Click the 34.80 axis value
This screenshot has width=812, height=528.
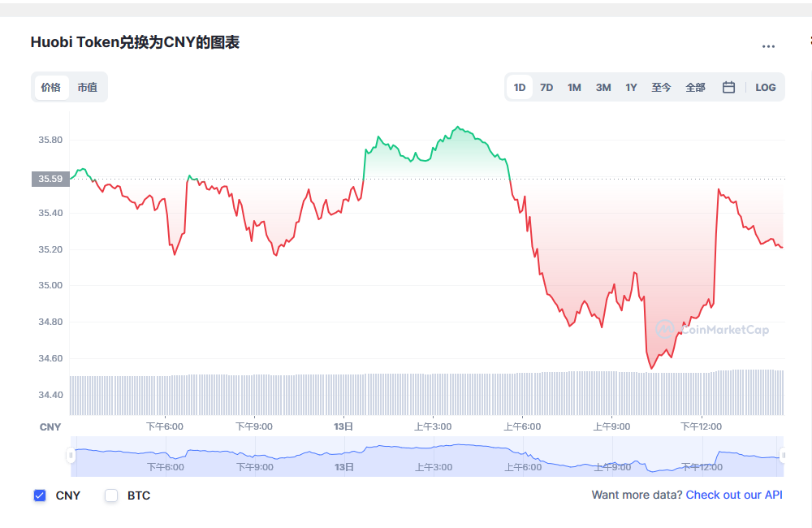(x=50, y=322)
